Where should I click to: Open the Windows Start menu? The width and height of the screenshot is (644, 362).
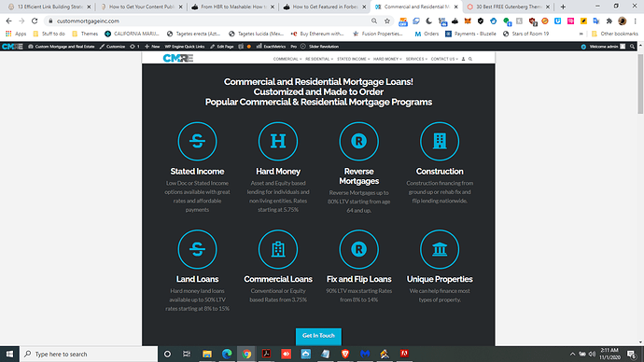(9, 354)
